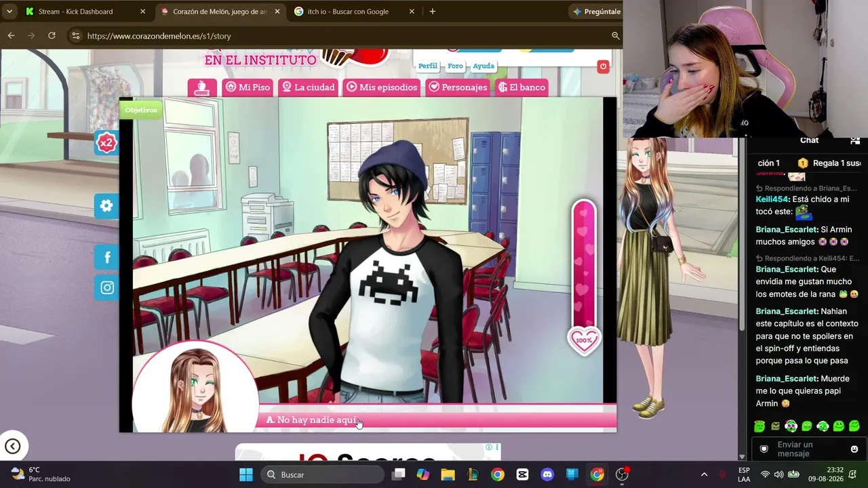Open Windows Start menu

246,474
